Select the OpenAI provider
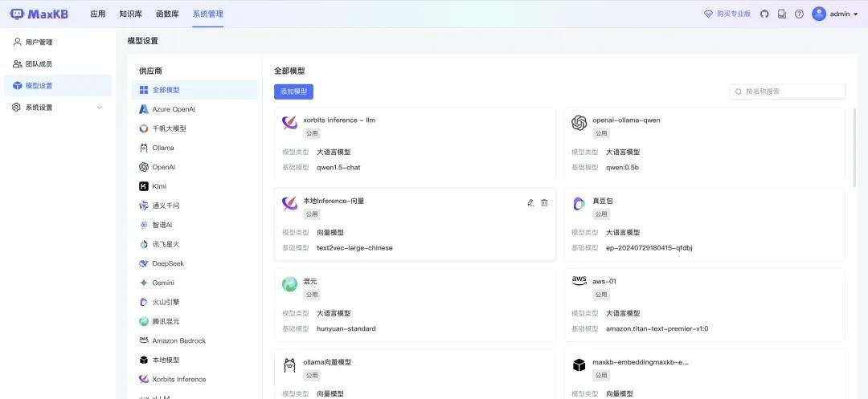The width and height of the screenshot is (868, 399). tap(194, 167)
